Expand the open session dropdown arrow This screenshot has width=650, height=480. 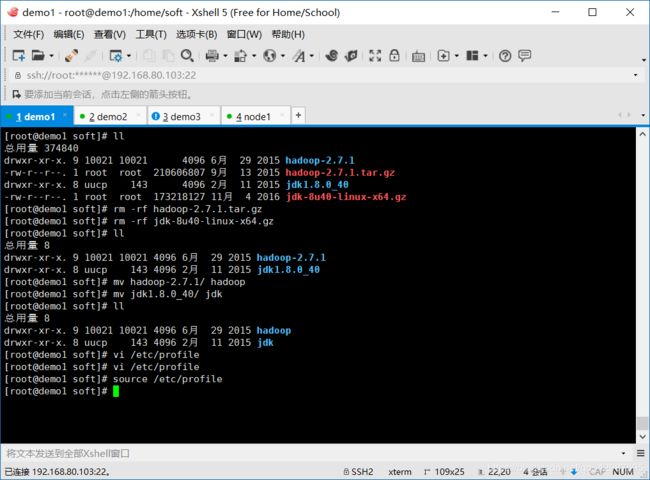tap(51, 56)
